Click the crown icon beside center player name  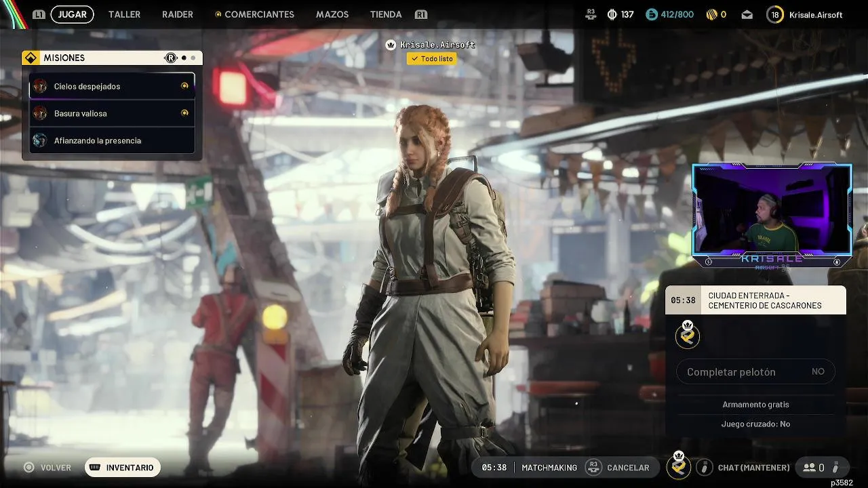pyautogui.click(x=391, y=45)
